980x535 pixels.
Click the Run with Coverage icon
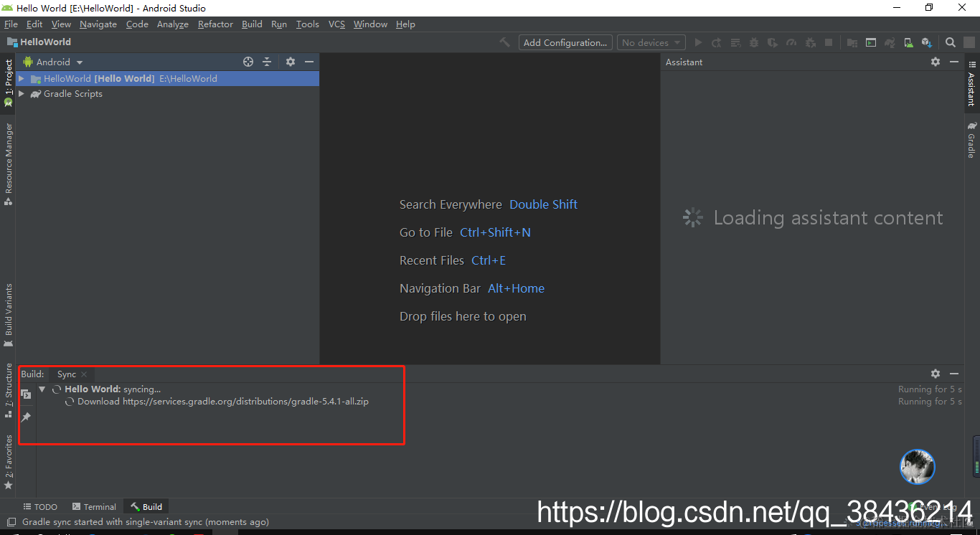coord(773,42)
